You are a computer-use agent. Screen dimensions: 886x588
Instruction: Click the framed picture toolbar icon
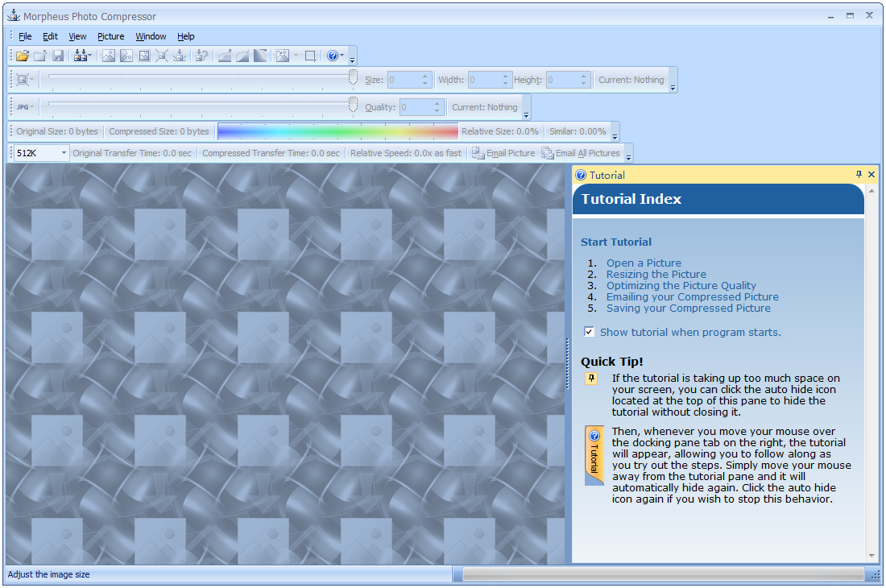144,56
